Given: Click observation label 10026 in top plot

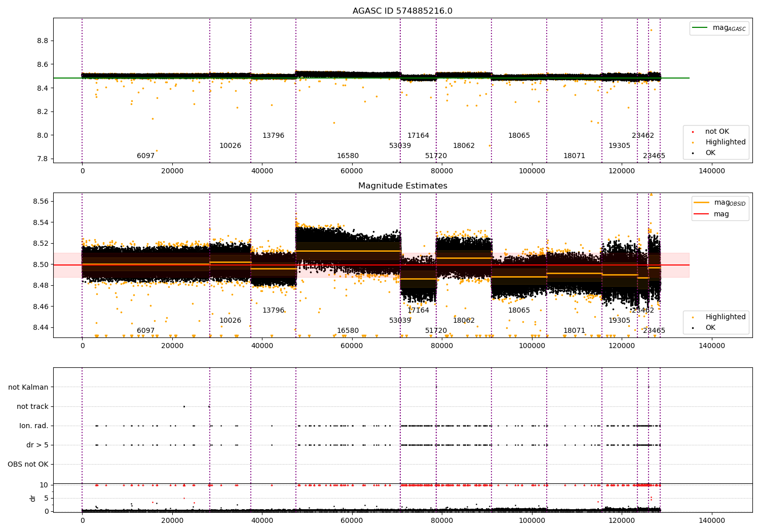Looking at the screenshot, I should coord(230,146).
